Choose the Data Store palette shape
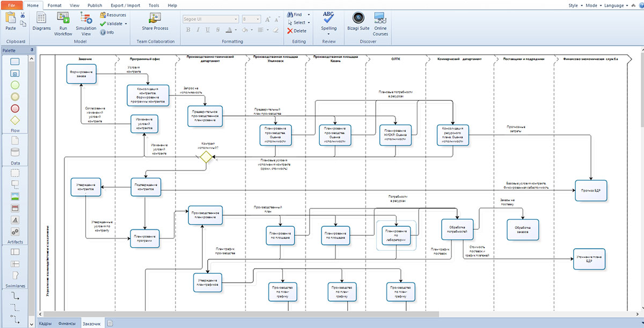Screen dimensions: 644x328 [15, 152]
